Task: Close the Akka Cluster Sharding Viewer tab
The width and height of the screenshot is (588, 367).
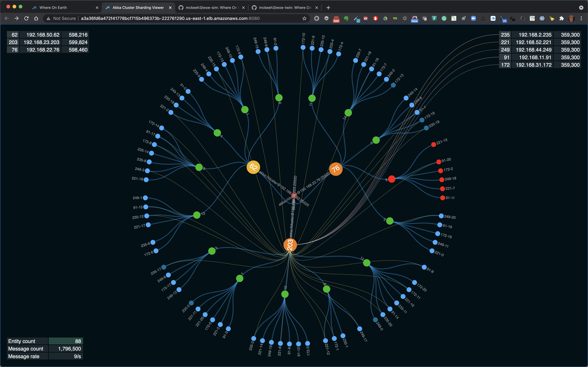Action: coord(170,8)
